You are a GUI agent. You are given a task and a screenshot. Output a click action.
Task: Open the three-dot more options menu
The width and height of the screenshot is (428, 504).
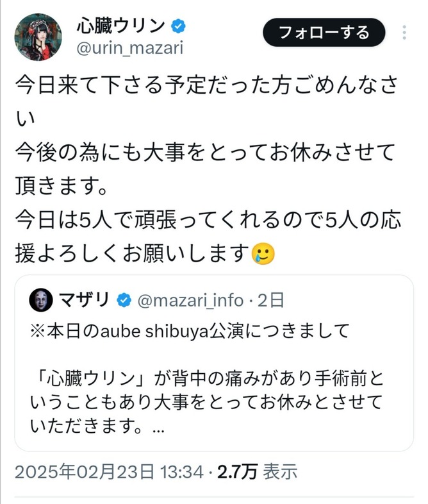[405, 33]
